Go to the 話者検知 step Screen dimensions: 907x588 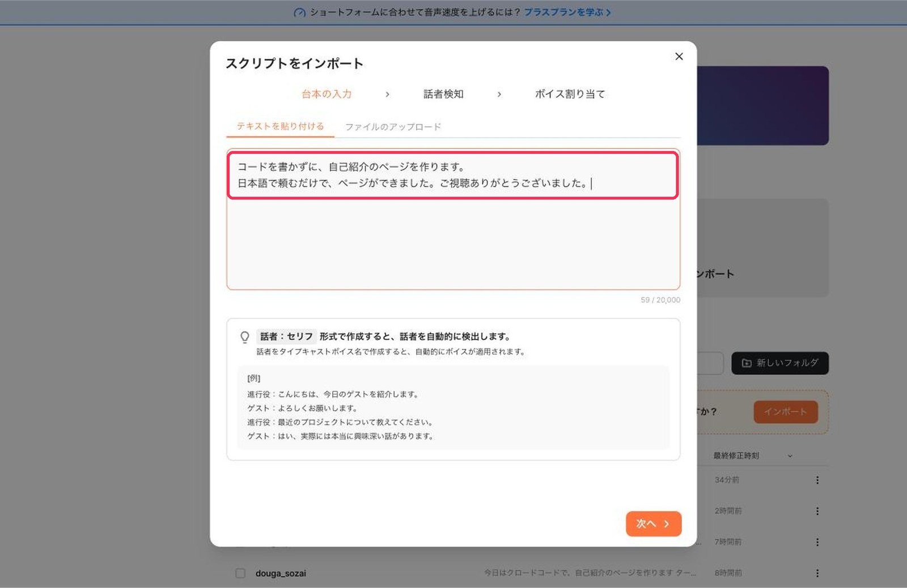(x=443, y=94)
